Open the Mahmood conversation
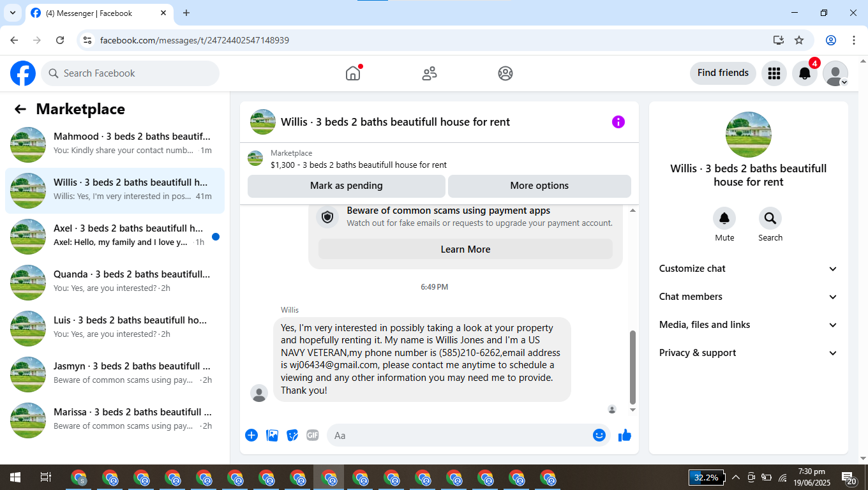Viewport: 868px width, 490px height. [115, 145]
